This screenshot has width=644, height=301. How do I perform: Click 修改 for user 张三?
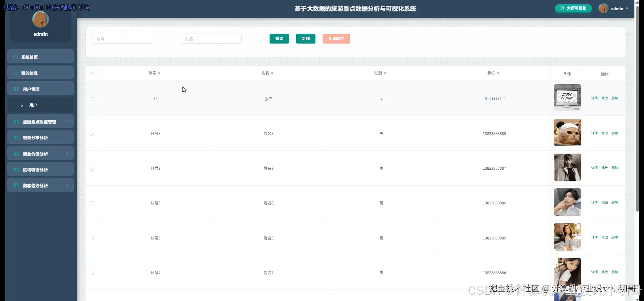(x=605, y=98)
